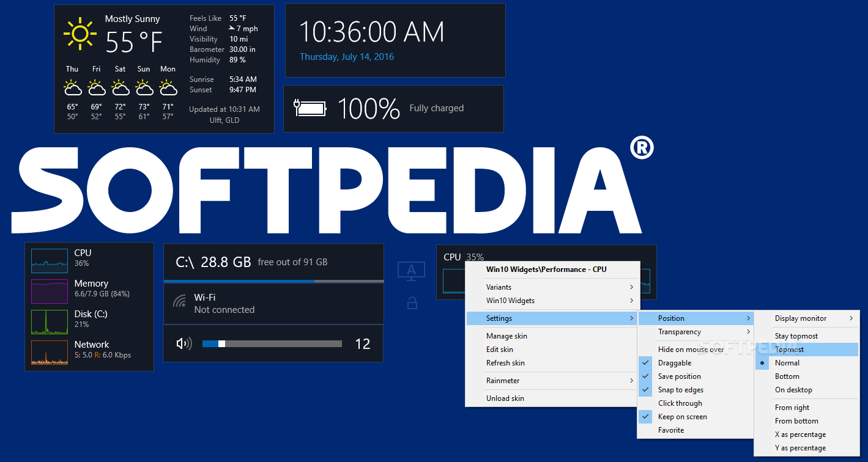
Task: Toggle From right option
Action: click(807, 408)
